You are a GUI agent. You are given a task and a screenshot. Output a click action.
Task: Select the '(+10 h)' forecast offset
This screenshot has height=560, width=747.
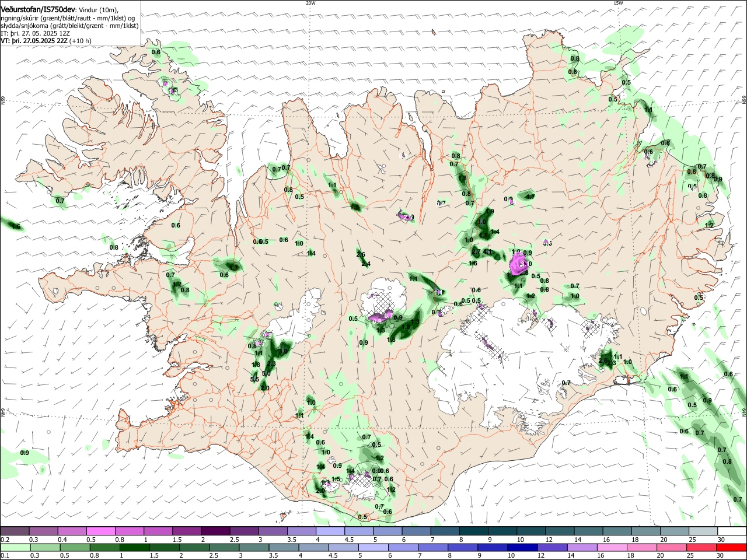81,41
